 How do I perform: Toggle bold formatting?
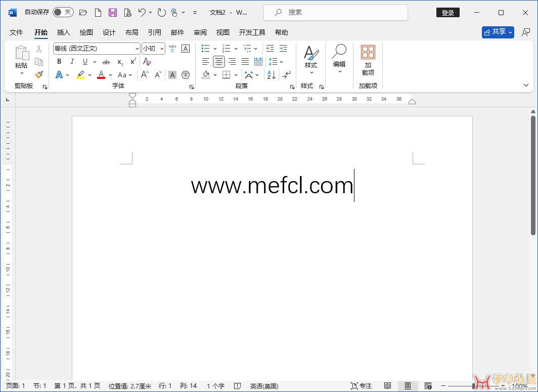59,61
